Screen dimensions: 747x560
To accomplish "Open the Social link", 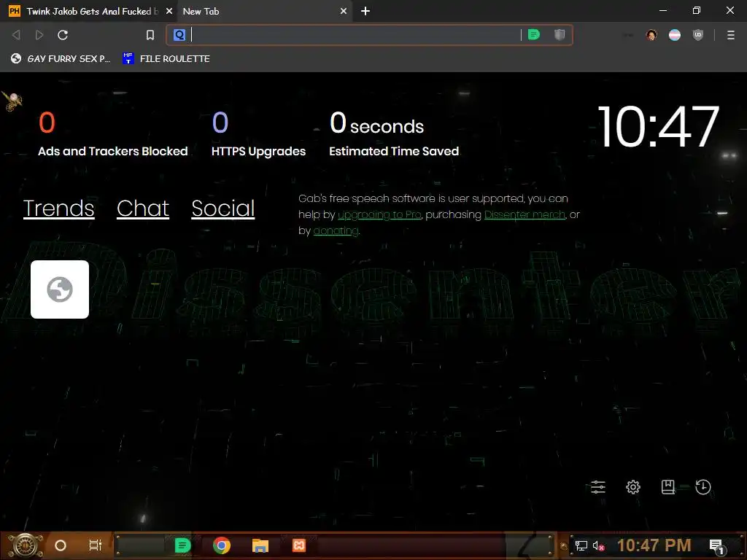I will coord(223,208).
